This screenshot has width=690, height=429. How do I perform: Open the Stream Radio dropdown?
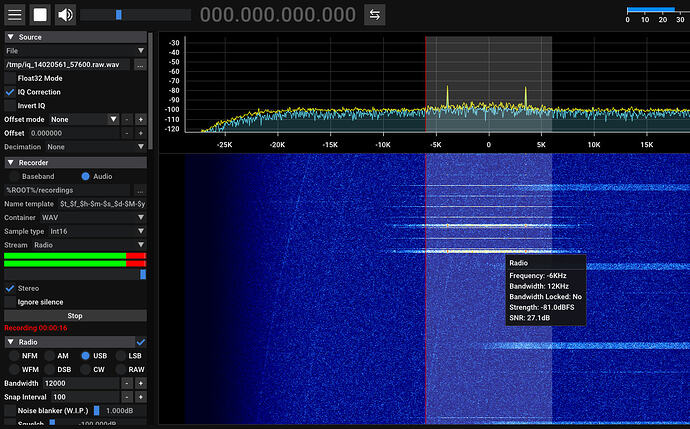coord(88,245)
